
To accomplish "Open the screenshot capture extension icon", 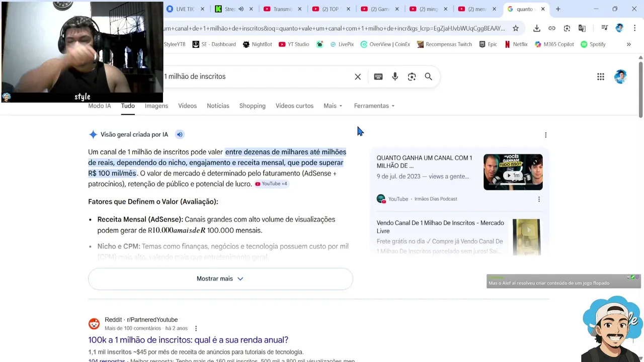I will pos(567,28).
